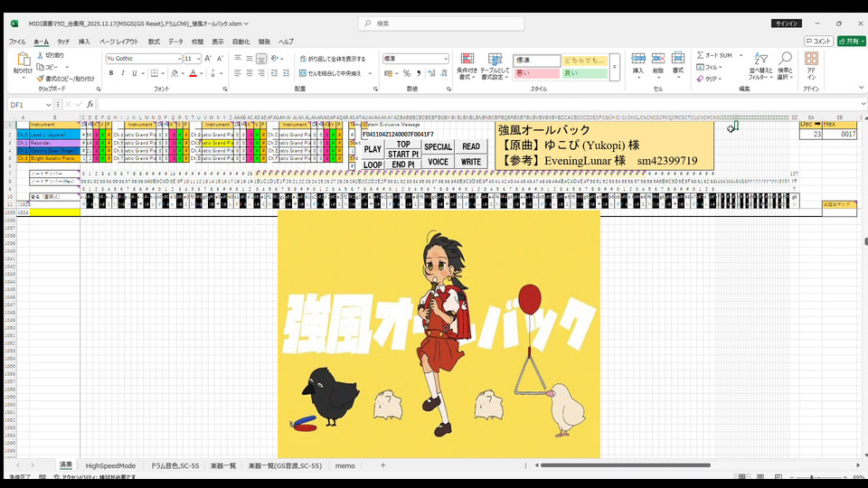This screenshot has width=868, height=488.
Task: Toggle center text alignment
Action: pyautogui.click(x=250, y=73)
